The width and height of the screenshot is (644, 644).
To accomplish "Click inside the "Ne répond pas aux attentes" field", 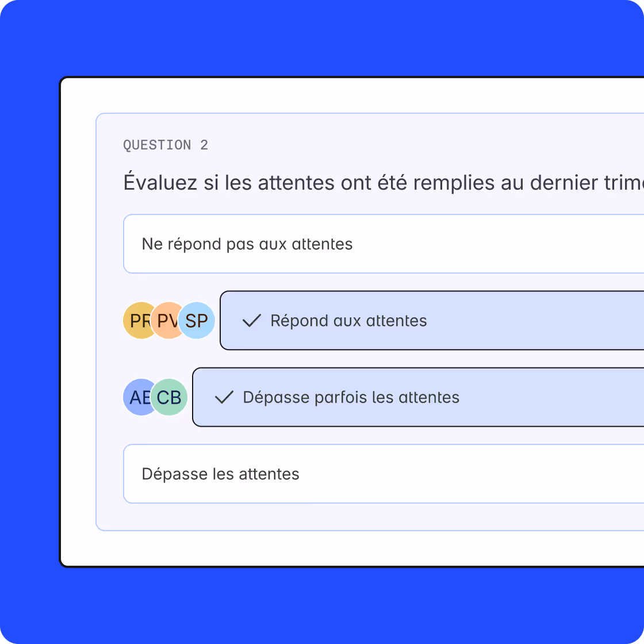I will (247, 244).
